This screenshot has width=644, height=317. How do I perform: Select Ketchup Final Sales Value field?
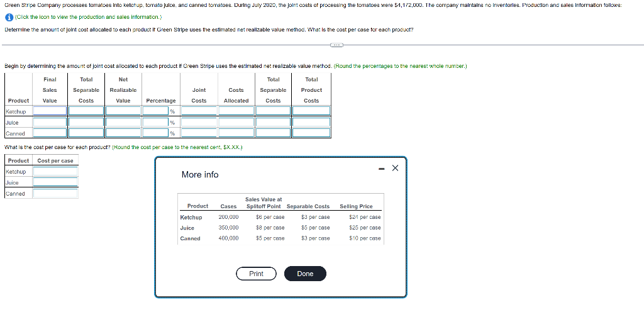(x=50, y=111)
